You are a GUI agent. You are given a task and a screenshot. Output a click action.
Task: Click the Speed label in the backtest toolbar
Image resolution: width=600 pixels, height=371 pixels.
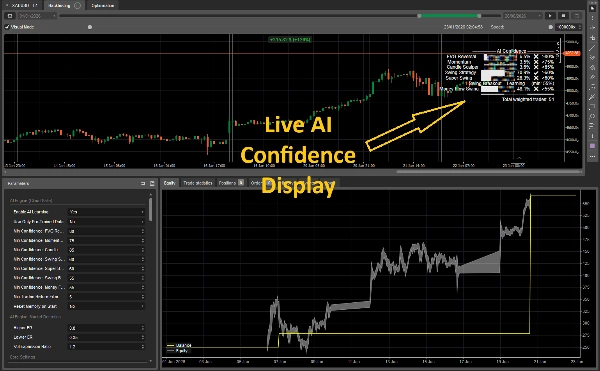[497, 27]
